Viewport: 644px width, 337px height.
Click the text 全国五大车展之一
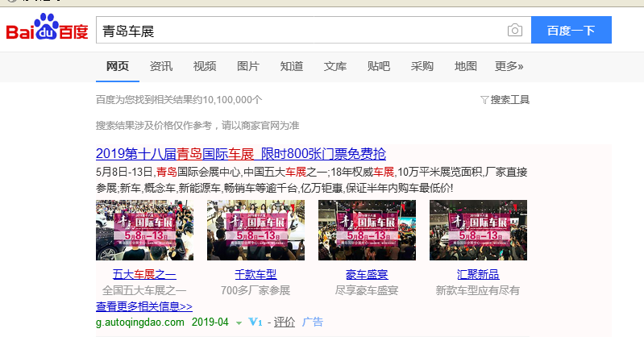pos(144,290)
